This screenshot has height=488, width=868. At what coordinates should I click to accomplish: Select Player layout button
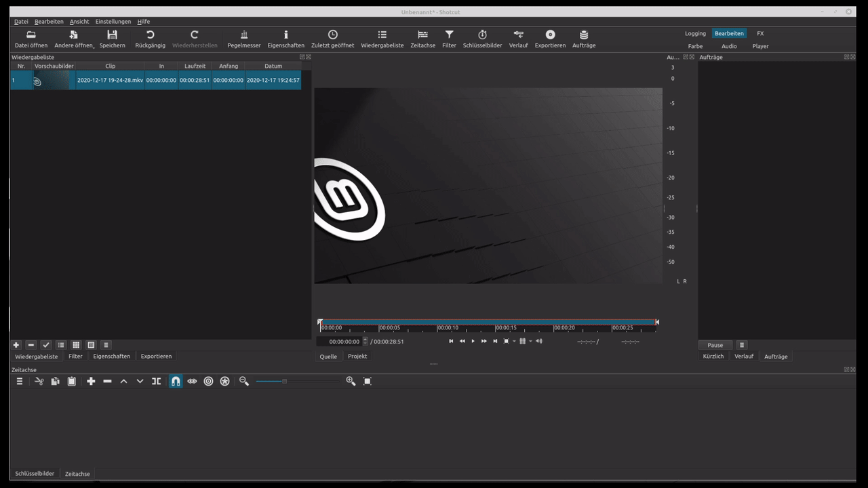click(760, 46)
